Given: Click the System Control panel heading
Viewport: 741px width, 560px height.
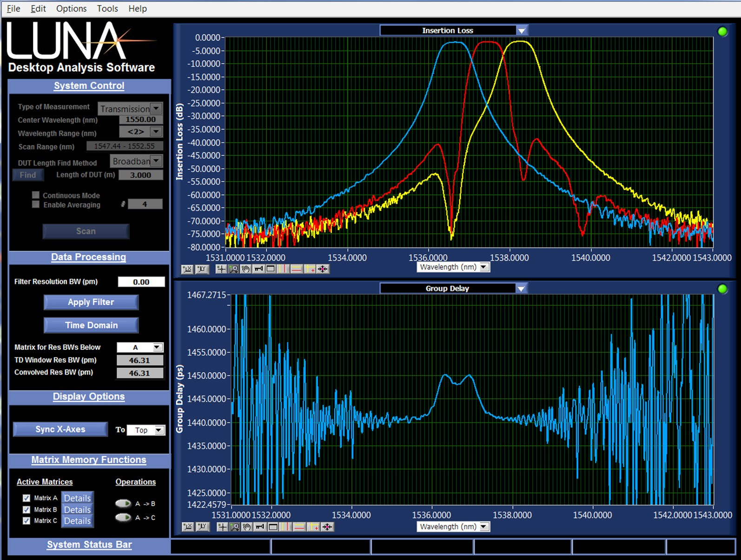Looking at the screenshot, I should point(89,86).
